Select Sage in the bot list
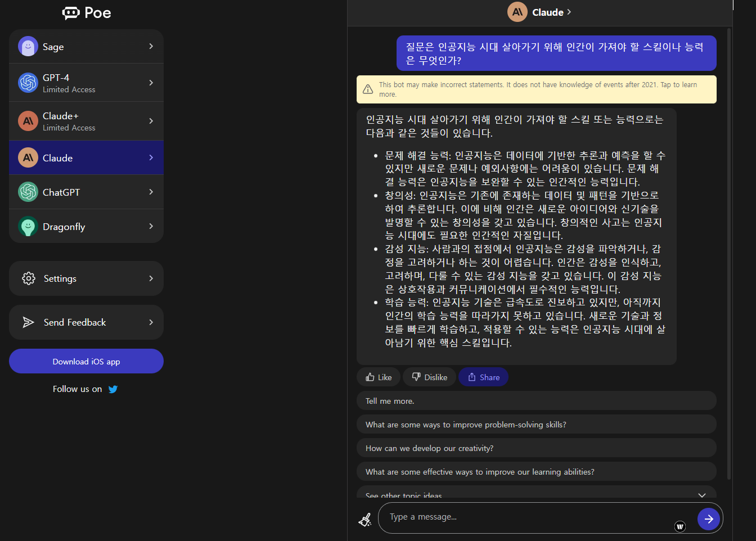Viewport: 756px width, 541px height. pyautogui.click(x=86, y=46)
